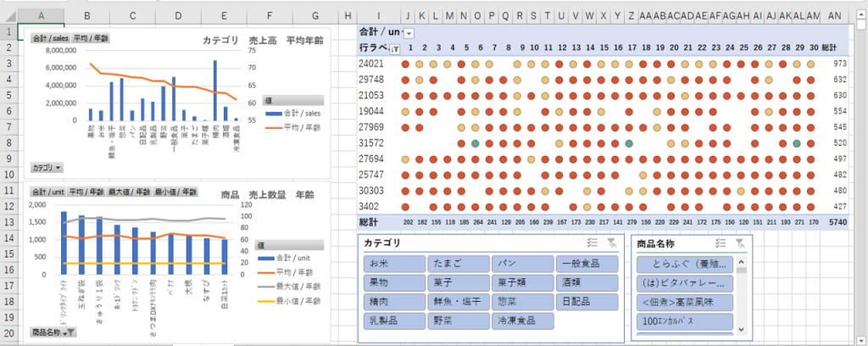868x346 pixels.
Task: Click the 合計 / unit field button on the bottom chart
Action: click(x=47, y=193)
